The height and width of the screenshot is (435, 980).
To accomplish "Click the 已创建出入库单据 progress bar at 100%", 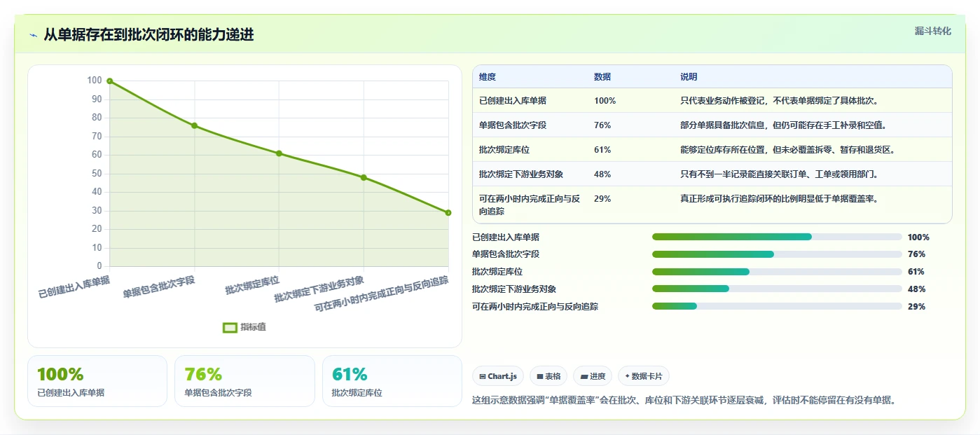I will click(x=777, y=237).
